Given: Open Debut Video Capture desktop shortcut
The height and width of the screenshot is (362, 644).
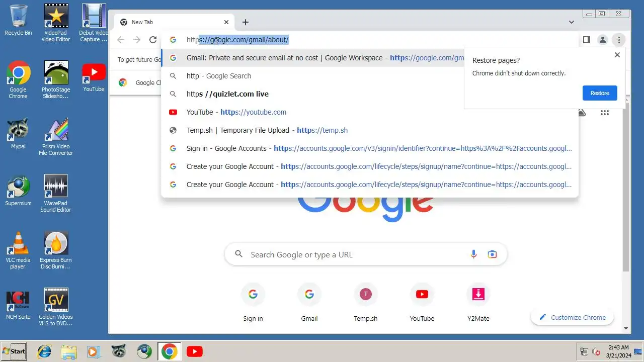Looking at the screenshot, I should [94, 23].
